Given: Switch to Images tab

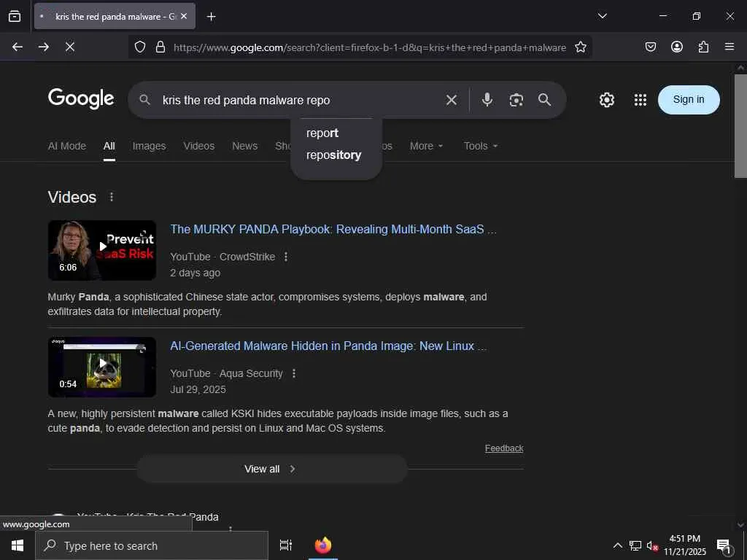Looking at the screenshot, I should tap(149, 146).
